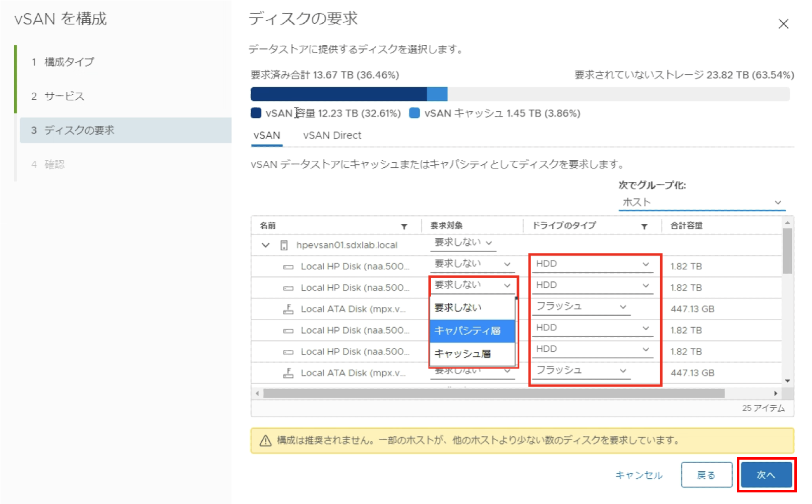Select wizard step 3 ディスクの要求
The image size is (812, 504).
(125, 130)
